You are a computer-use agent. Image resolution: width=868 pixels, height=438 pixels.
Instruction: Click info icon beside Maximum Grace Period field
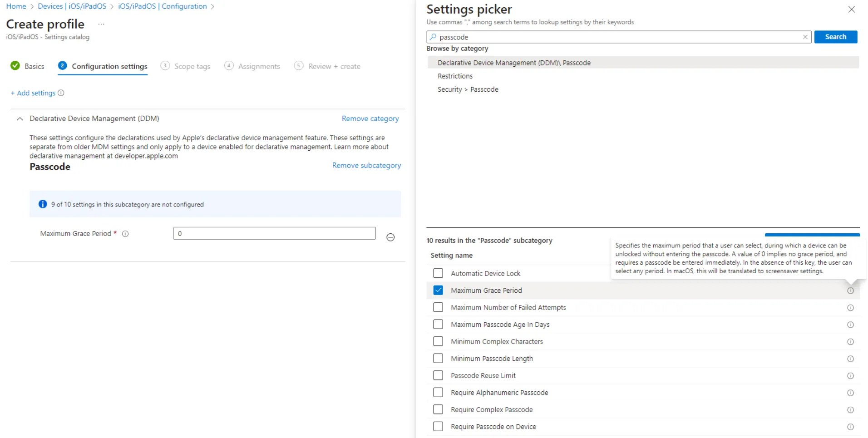click(126, 234)
